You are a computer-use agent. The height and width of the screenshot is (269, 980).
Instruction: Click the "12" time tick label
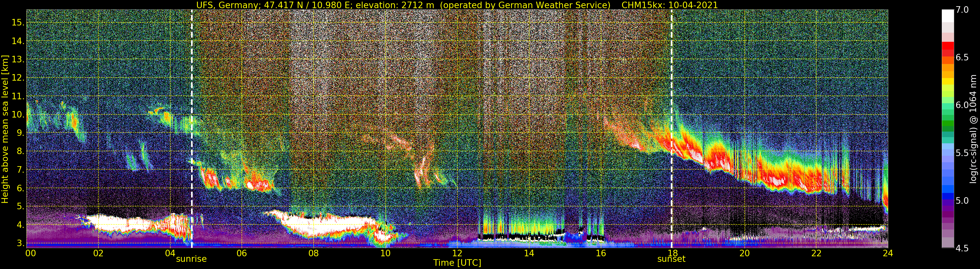coord(457,253)
